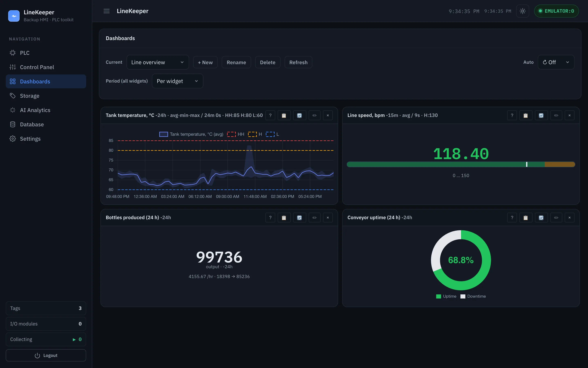Viewport: 588px width, 368px height.
Task: Click Rename dashboard button
Action: coord(236,62)
